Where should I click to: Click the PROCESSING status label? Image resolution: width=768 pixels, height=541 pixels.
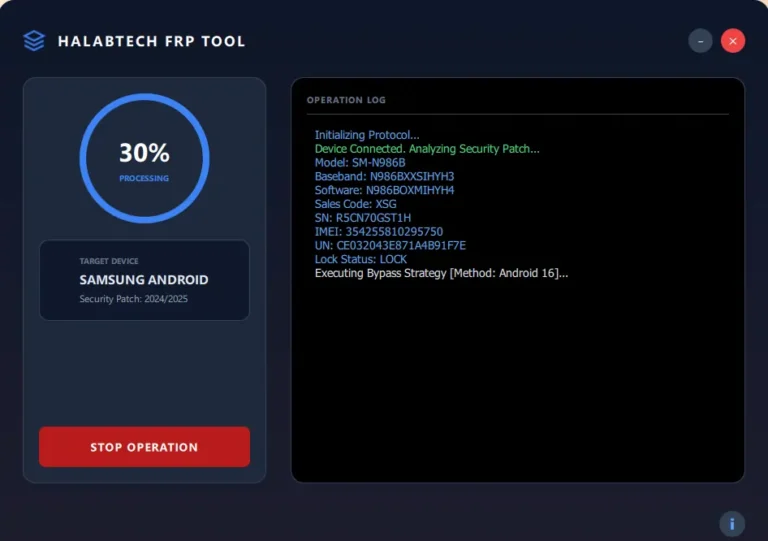(x=144, y=178)
